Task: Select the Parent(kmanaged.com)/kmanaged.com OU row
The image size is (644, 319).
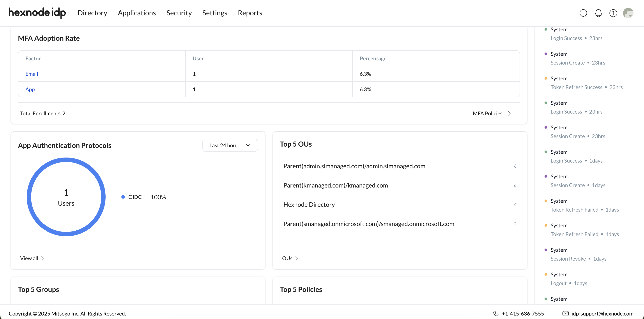Action: (x=400, y=185)
